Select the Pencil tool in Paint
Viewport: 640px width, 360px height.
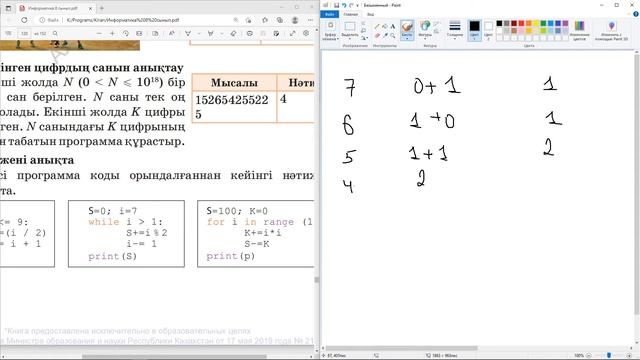(x=377, y=27)
